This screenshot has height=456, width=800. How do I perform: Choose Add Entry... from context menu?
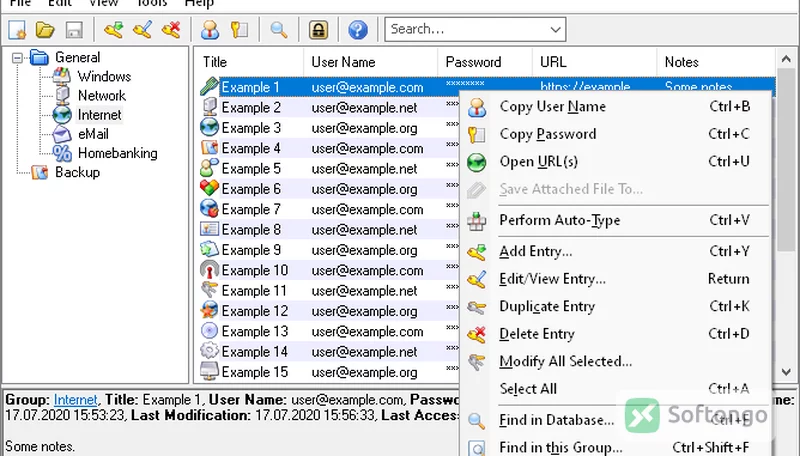pos(616,251)
